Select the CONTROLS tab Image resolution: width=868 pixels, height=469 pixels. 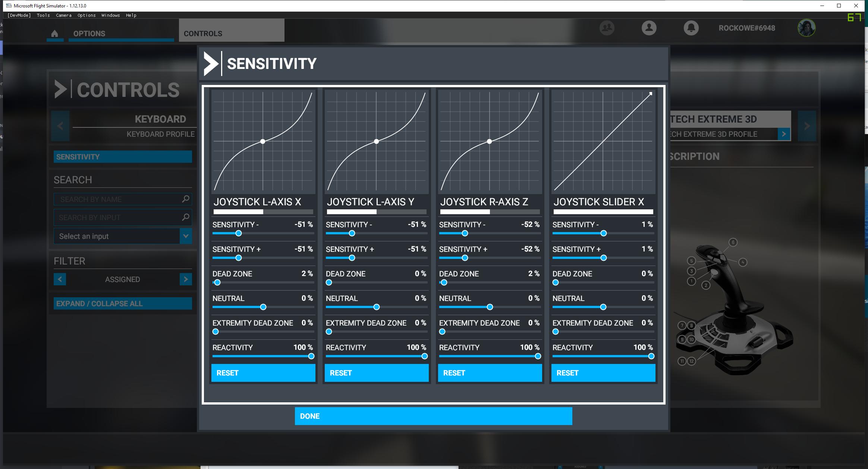[202, 33]
